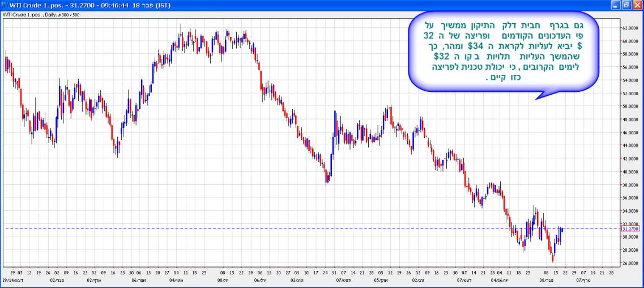Click the last candlestick near 31 dollars

[x=562, y=230]
